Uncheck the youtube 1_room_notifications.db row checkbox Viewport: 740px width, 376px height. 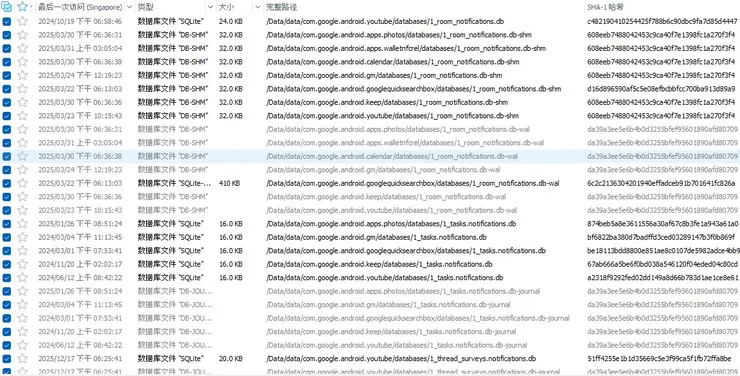[x=7, y=21]
